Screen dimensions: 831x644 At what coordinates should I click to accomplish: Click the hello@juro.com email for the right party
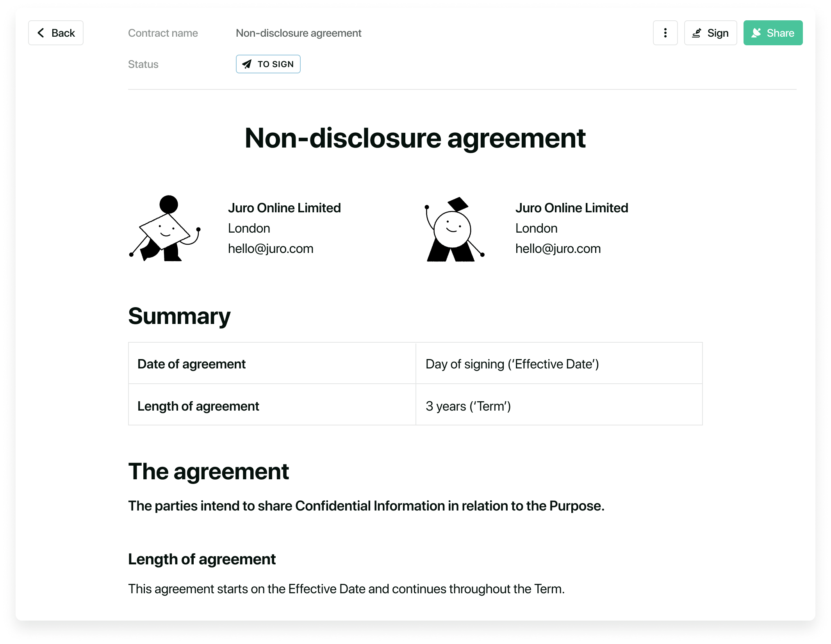[558, 248]
